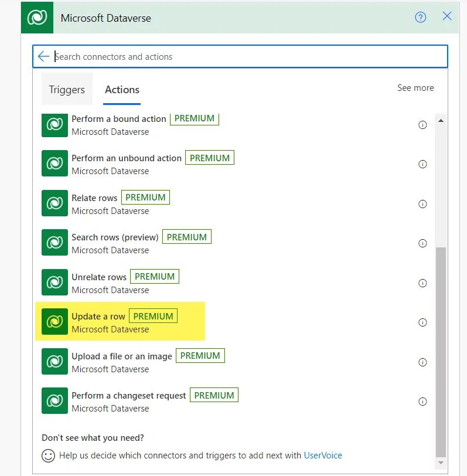Click the Don't see what you need? text
Screen dimensions: 467x476
pos(93,438)
